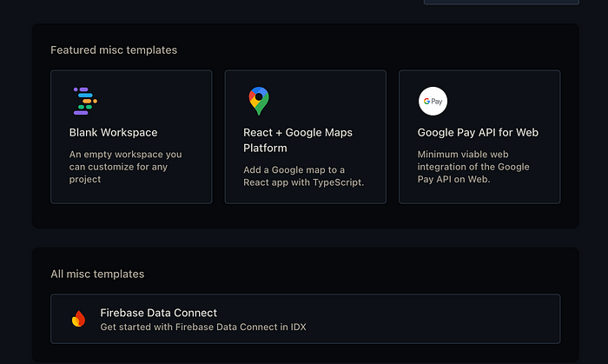
Task: Open the Firebase Data Connect template title
Action: click(x=159, y=313)
